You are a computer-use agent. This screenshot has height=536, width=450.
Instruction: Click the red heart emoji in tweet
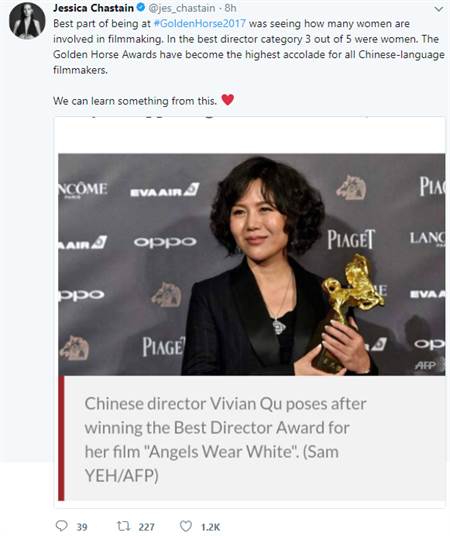click(x=228, y=100)
